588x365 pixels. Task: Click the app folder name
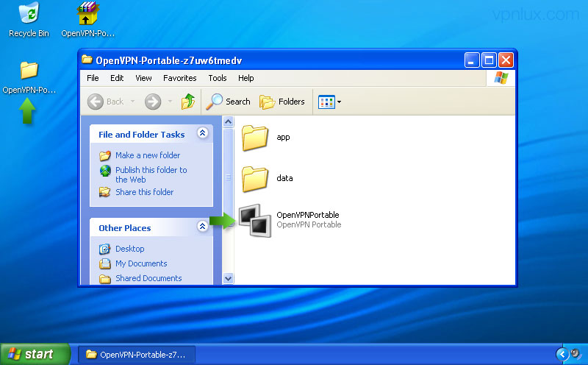pyautogui.click(x=283, y=137)
